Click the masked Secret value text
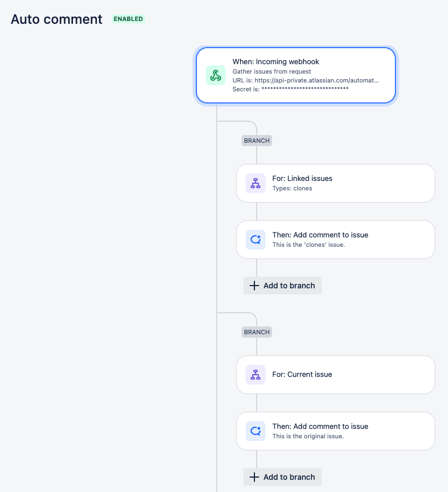Image resolution: width=448 pixels, height=492 pixels. [305, 89]
